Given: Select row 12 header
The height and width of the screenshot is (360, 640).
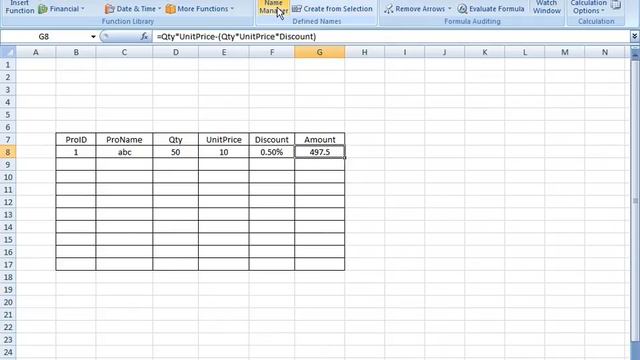Looking at the screenshot, I should (x=8, y=202).
